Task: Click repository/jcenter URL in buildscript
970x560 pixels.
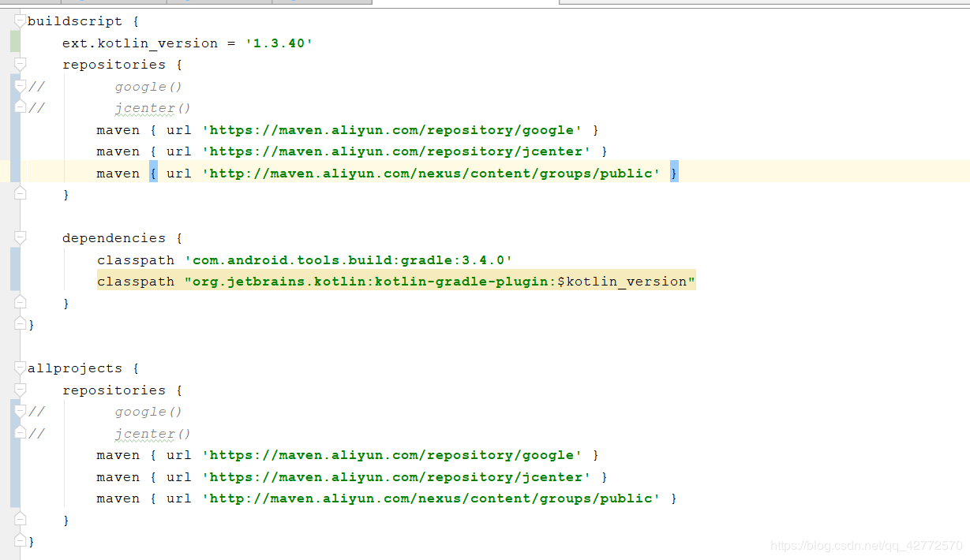Action: click(x=397, y=151)
